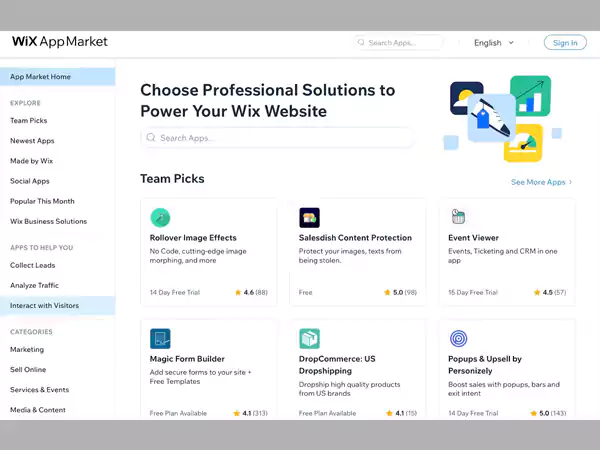Screen dimensions: 600x450
Task: Click the Salesdish Content Protection app icon
Action: pos(309,218)
